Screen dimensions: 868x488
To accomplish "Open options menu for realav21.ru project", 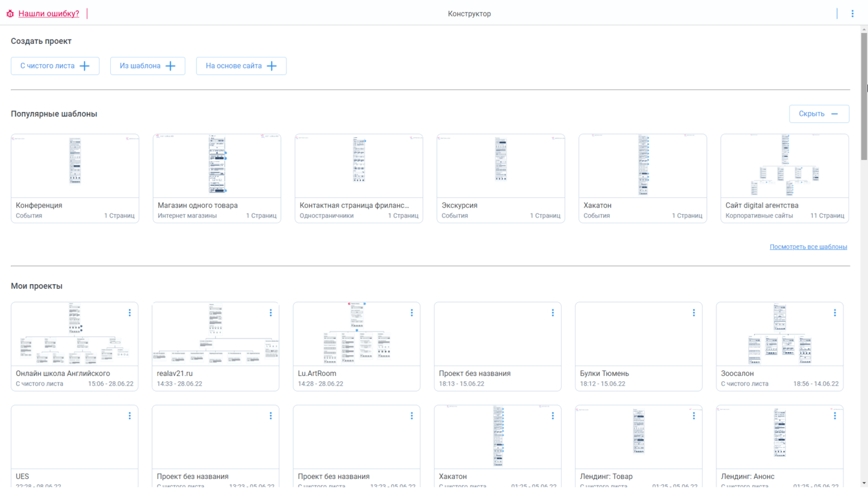I will pos(271,313).
